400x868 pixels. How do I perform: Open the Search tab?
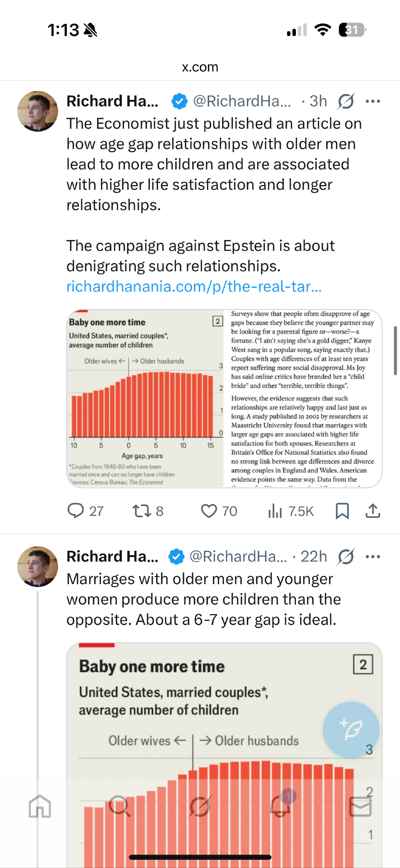119,806
